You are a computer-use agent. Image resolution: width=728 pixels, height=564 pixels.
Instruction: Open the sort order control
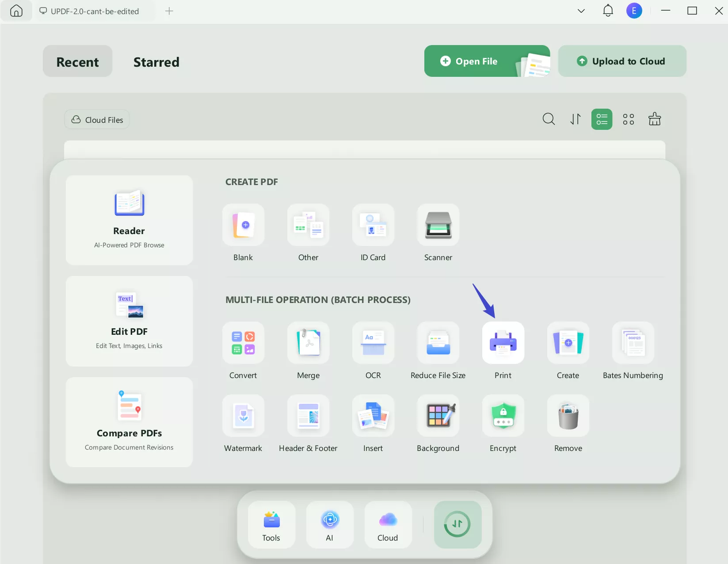click(575, 119)
